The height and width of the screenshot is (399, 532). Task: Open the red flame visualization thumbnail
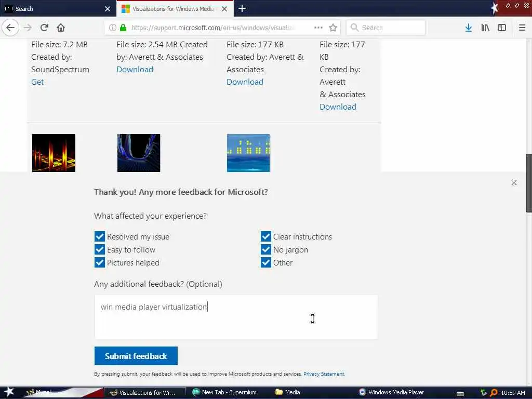pyautogui.click(x=54, y=153)
